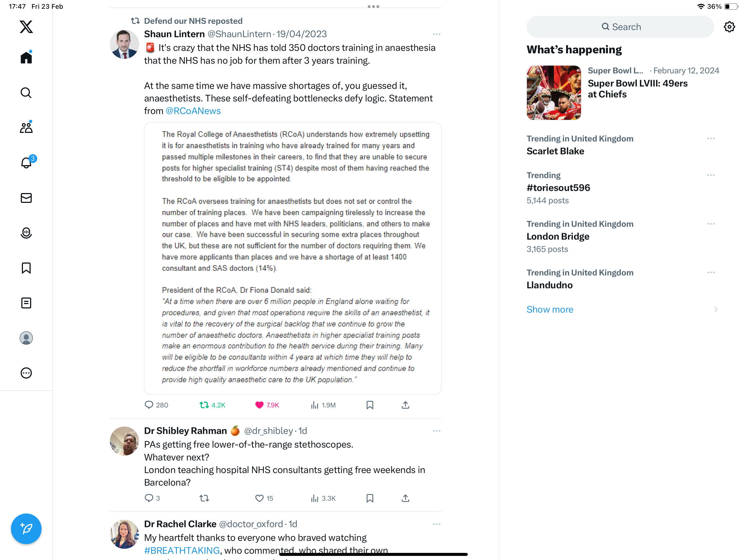The width and height of the screenshot is (747, 560).
Task: Open the @RCoANews mention link
Action: coord(193,111)
